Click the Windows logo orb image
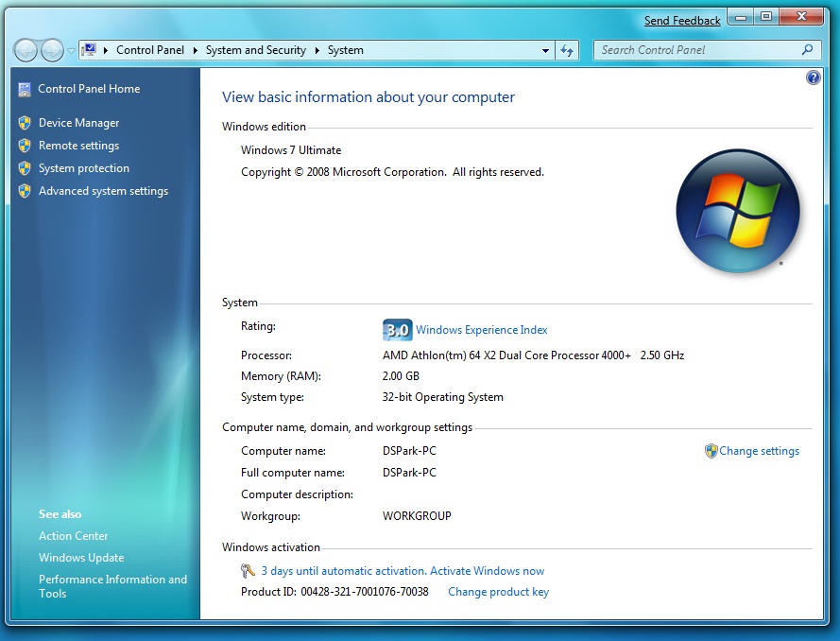The width and height of the screenshot is (840, 641). [x=738, y=211]
